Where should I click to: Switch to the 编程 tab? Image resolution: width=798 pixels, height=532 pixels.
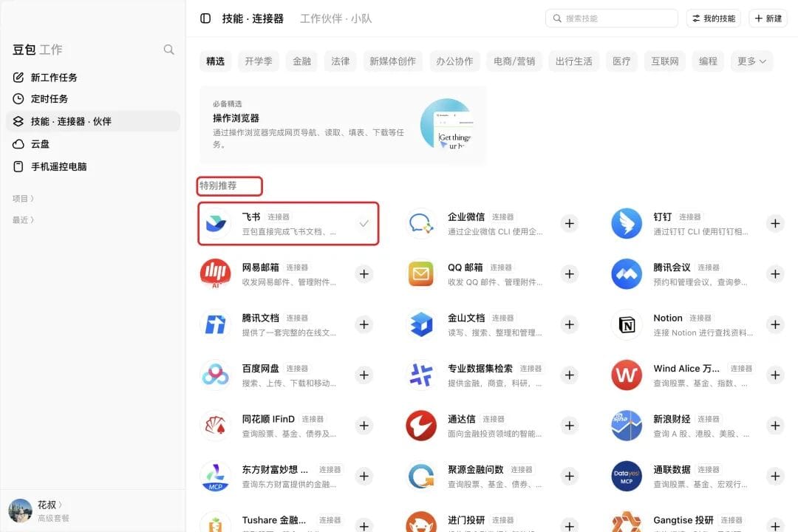point(708,61)
